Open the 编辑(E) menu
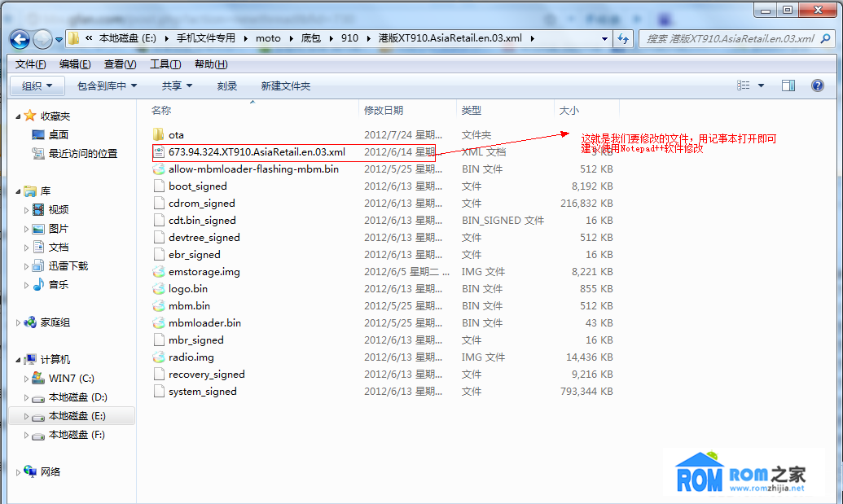Screen dimensions: 843x504 coord(75,64)
